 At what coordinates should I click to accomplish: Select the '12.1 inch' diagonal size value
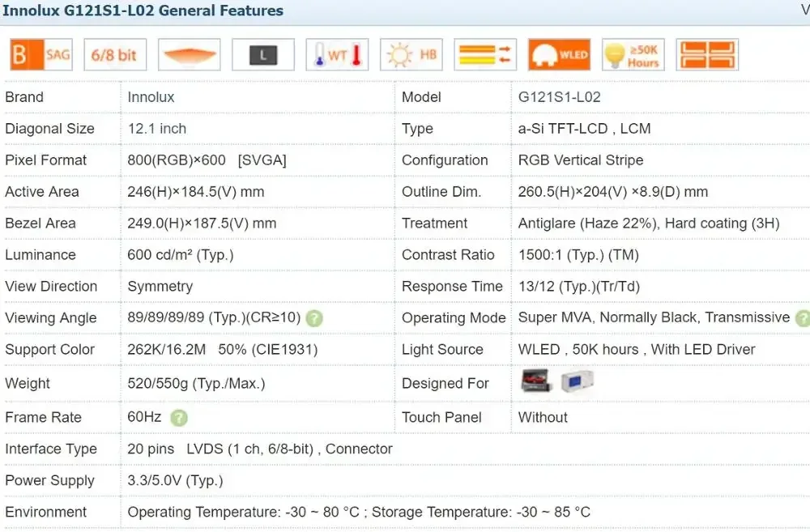coord(156,129)
